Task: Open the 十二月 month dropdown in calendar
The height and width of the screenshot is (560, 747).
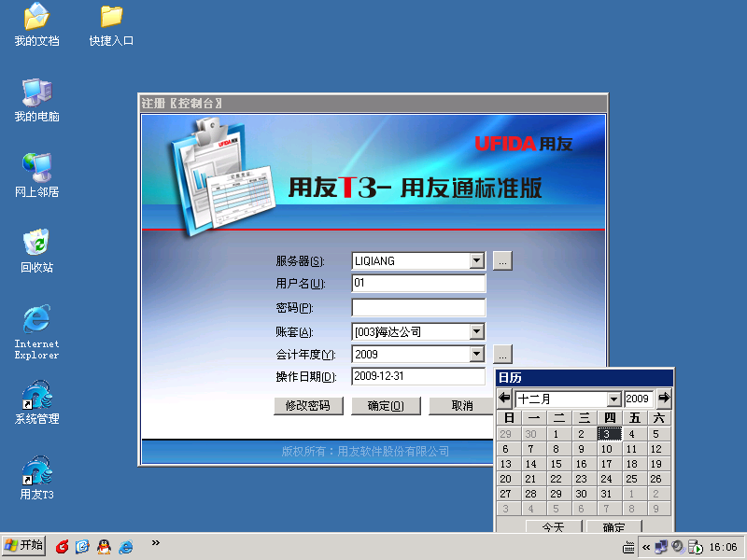Action: [x=614, y=399]
